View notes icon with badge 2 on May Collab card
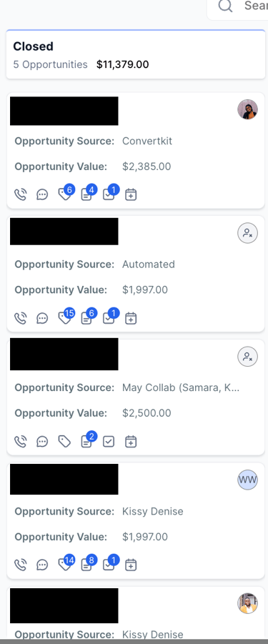 tap(88, 440)
